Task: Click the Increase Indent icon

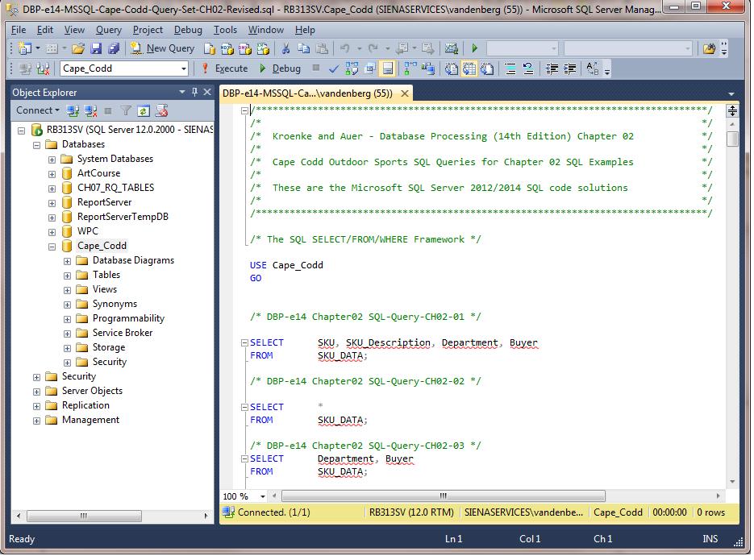Action: (569, 69)
